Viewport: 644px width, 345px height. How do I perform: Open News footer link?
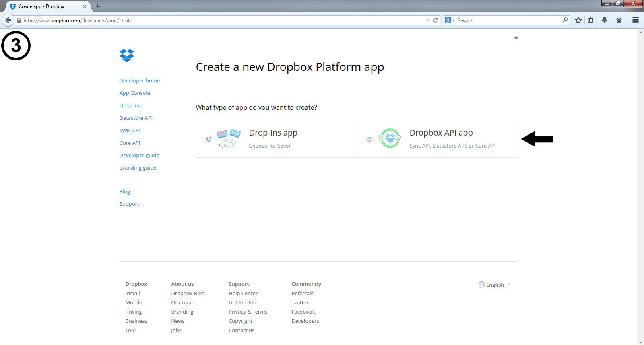click(x=178, y=321)
